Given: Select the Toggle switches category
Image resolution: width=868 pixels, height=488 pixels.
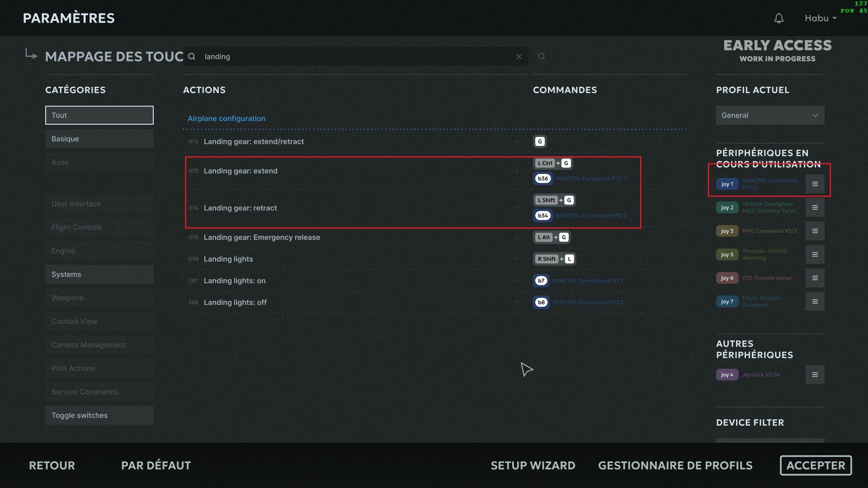Looking at the screenshot, I should pos(99,415).
